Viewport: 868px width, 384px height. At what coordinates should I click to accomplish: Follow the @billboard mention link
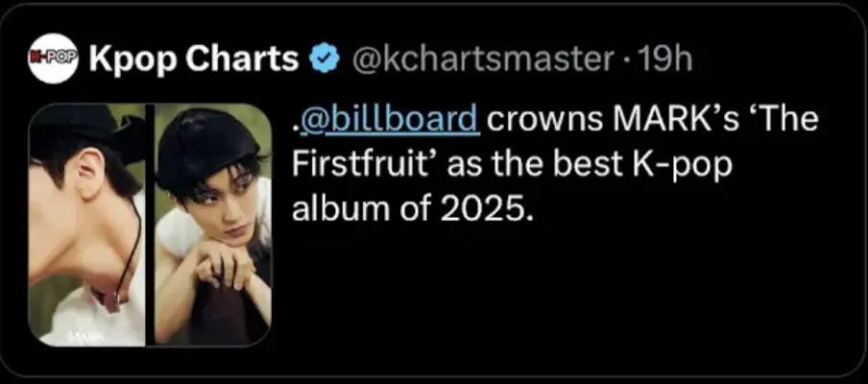click(388, 122)
